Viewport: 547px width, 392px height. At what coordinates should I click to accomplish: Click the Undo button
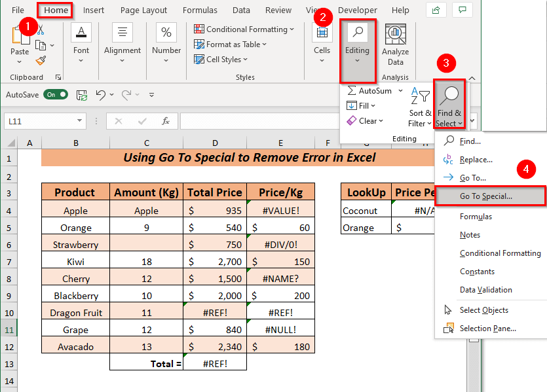click(x=102, y=94)
